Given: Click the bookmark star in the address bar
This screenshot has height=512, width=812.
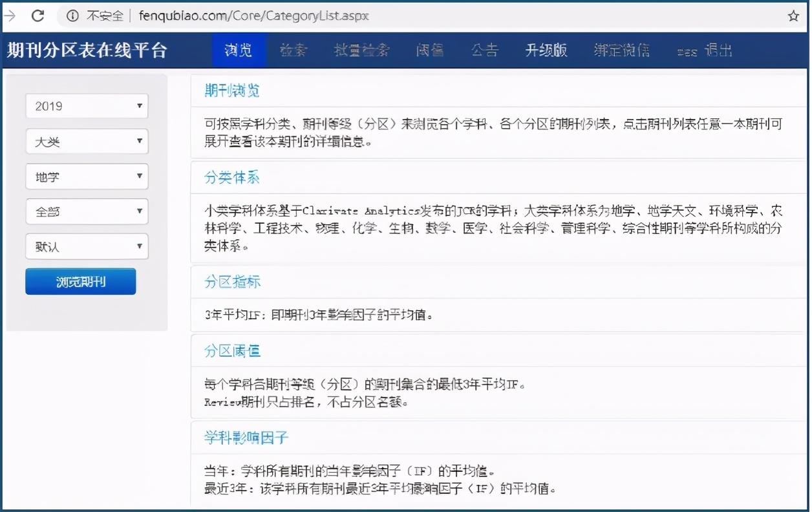Looking at the screenshot, I should tap(793, 15).
